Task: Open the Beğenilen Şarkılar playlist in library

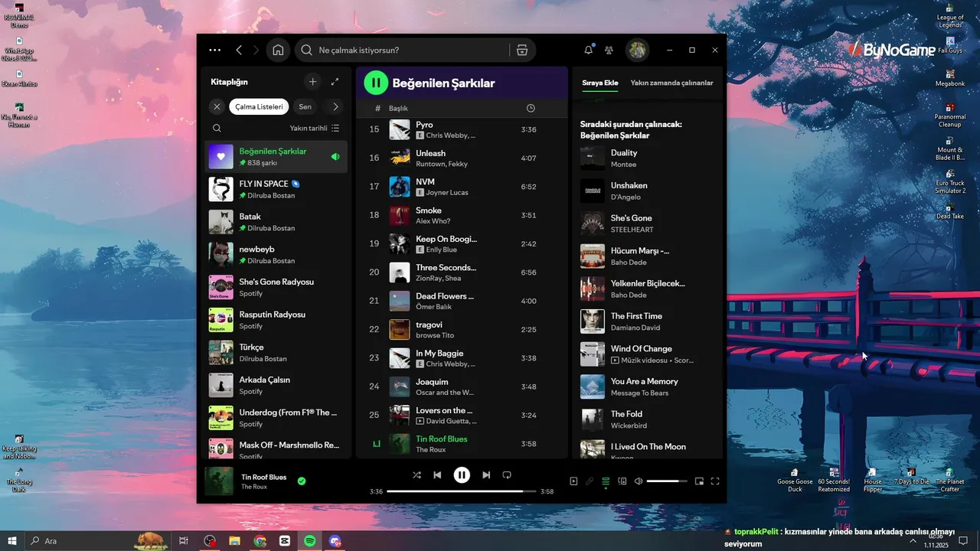Action: pyautogui.click(x=276, y=157)
